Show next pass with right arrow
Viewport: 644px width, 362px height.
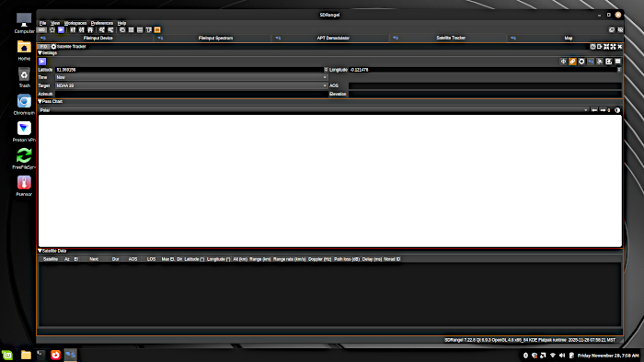603,110
